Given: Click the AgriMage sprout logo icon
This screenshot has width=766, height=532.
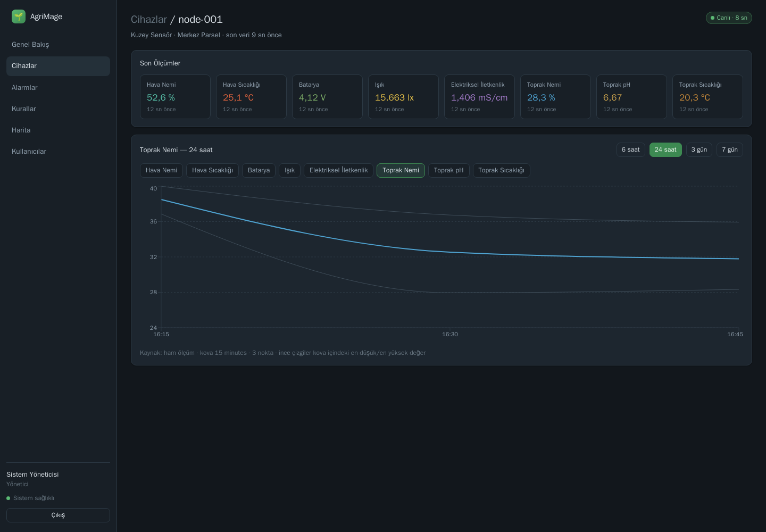Looking at the screenshot, I should click(19, 16).
